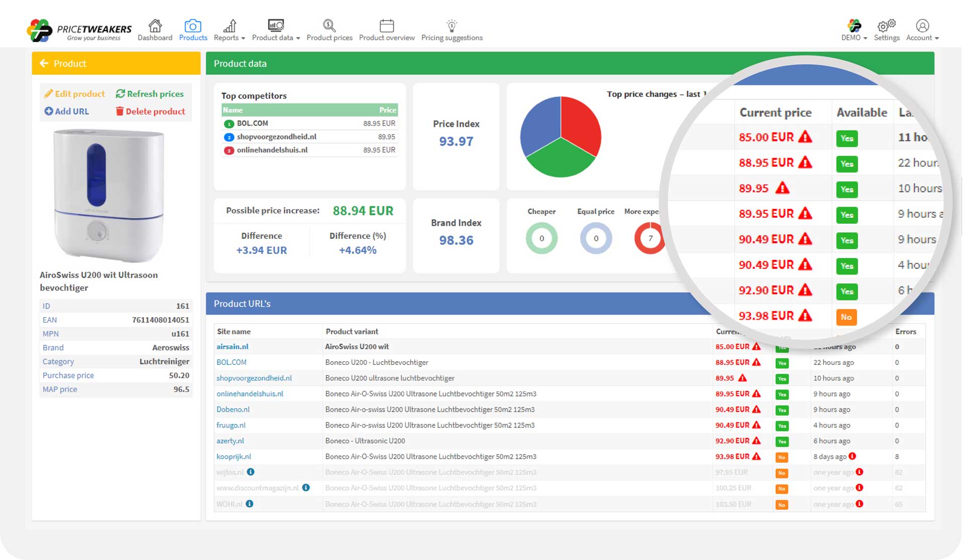Open the Dashboard home icon
The height and width of the screenshot is (560, 964).
(x=155, y=26)
